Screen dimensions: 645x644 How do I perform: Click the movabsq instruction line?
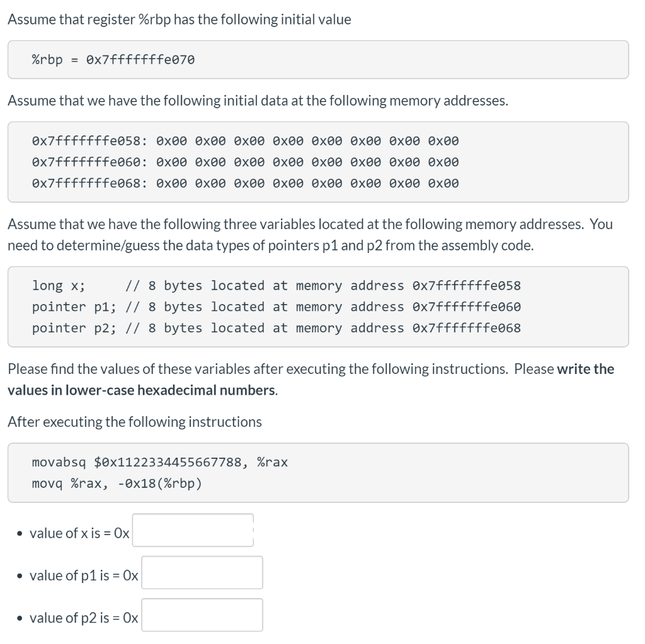coord(159,461)
